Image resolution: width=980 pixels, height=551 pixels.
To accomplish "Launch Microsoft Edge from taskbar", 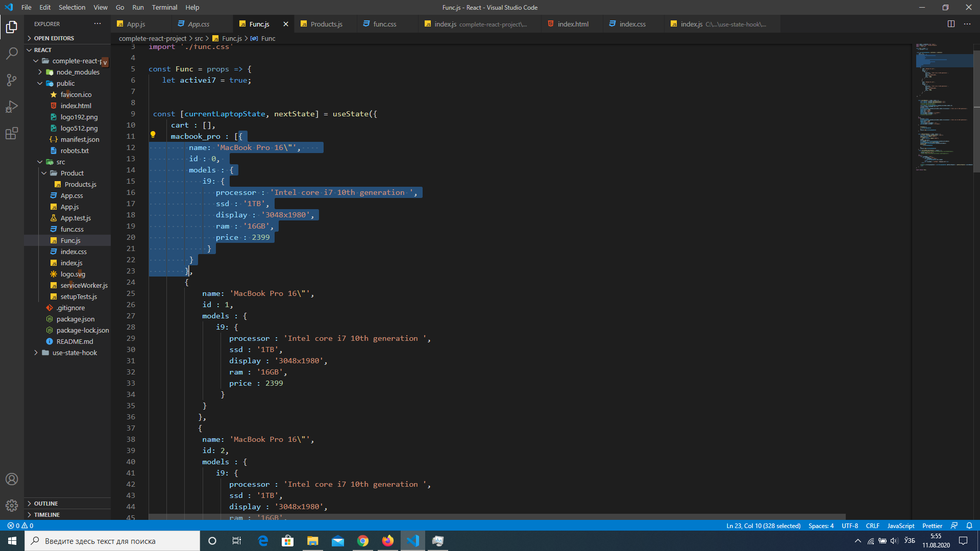I will (x=263, y=541).
